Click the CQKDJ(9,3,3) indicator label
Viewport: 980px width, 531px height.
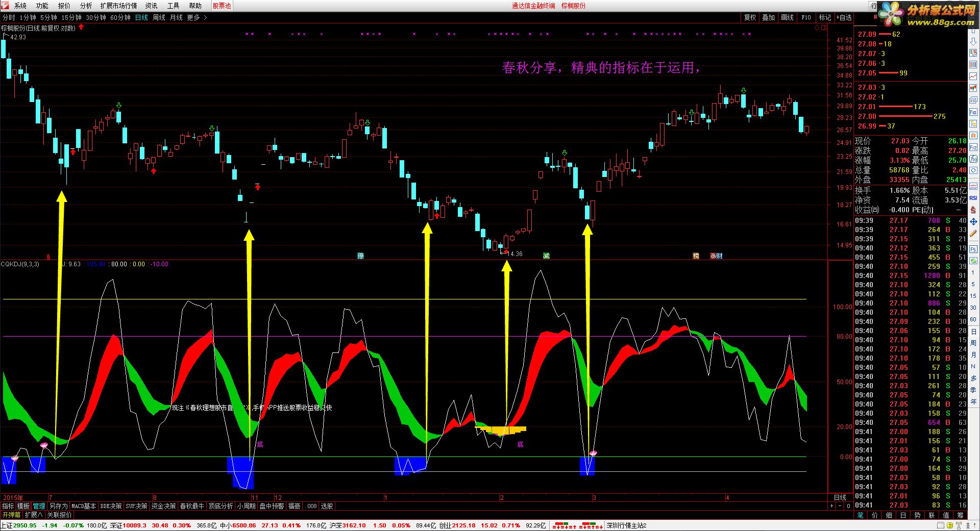click(20, 264)
